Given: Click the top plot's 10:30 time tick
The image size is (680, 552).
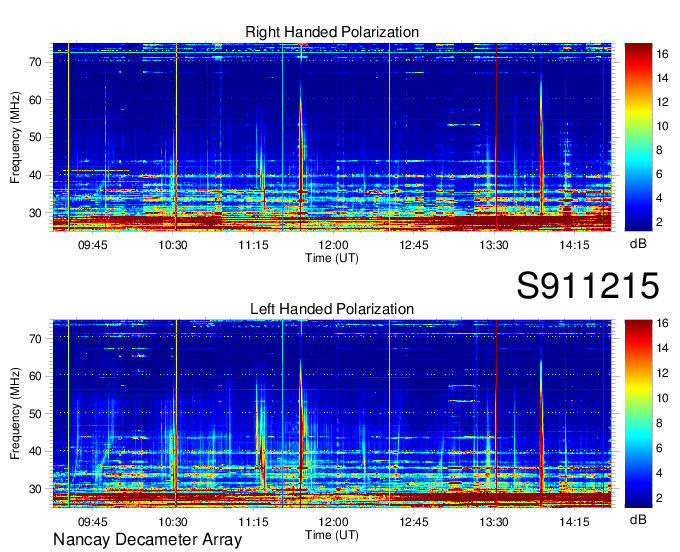Looking at the screenshot, I should coord(173,245).
